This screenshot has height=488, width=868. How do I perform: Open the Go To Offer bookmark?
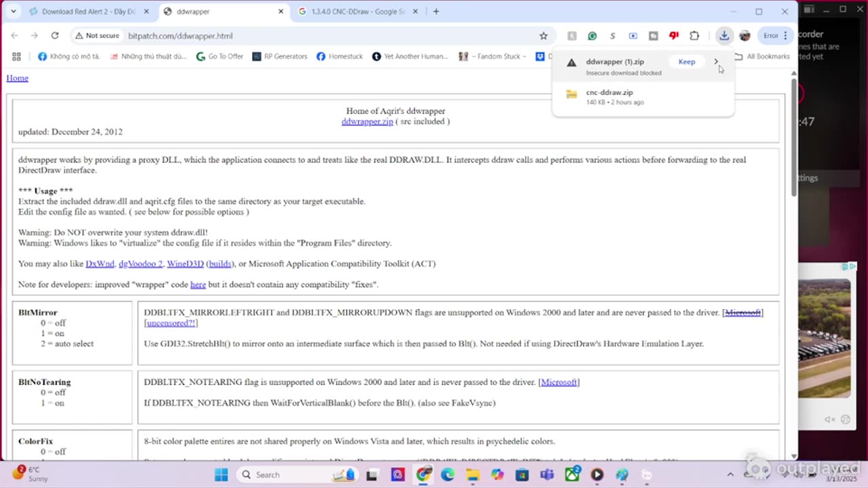220,56
